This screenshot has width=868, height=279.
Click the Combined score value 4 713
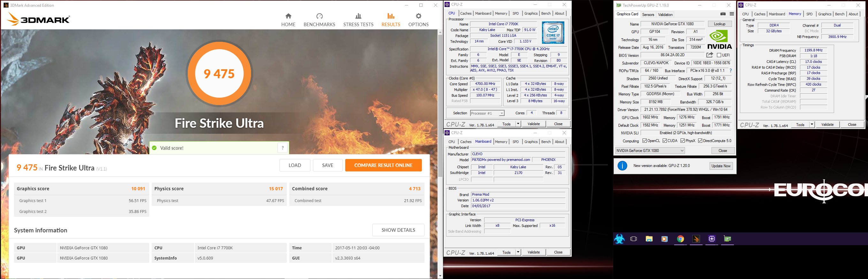coord(415,189)
